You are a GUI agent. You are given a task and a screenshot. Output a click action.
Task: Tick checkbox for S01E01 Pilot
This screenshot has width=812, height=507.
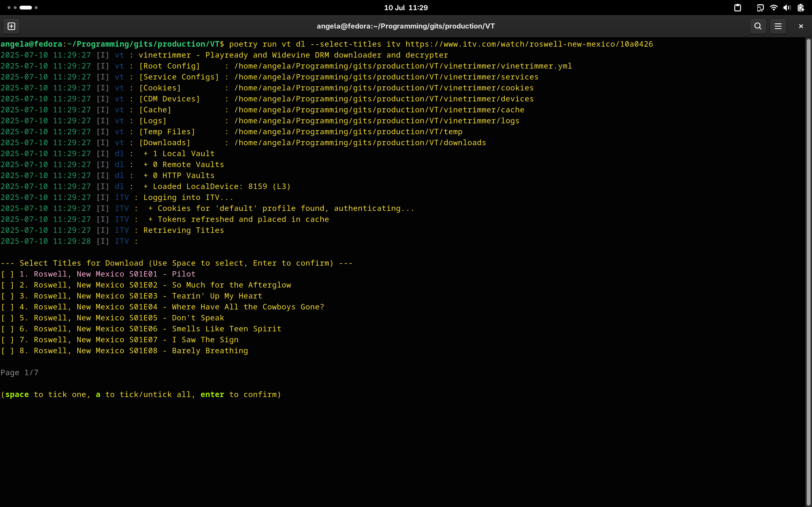(7, 274)
